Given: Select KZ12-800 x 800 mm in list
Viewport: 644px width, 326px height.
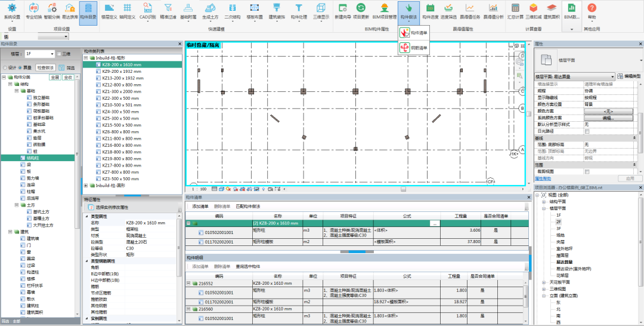Looking at the screenshot, I should (122, 85).
